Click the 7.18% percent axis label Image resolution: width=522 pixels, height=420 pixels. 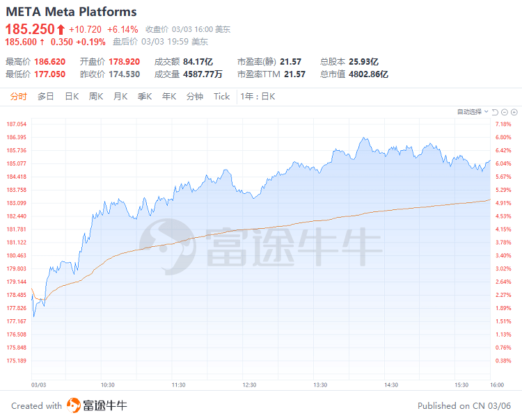pyautogui.click(x=503, y=124)
